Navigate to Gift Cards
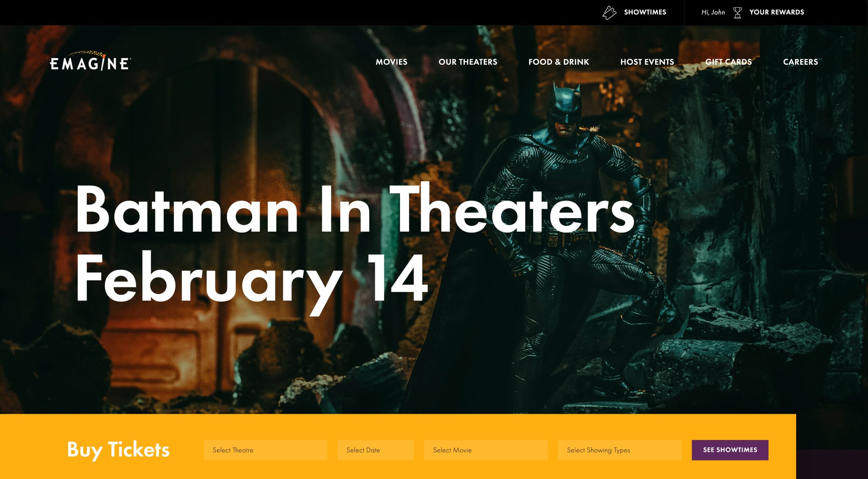 (728, 62)
